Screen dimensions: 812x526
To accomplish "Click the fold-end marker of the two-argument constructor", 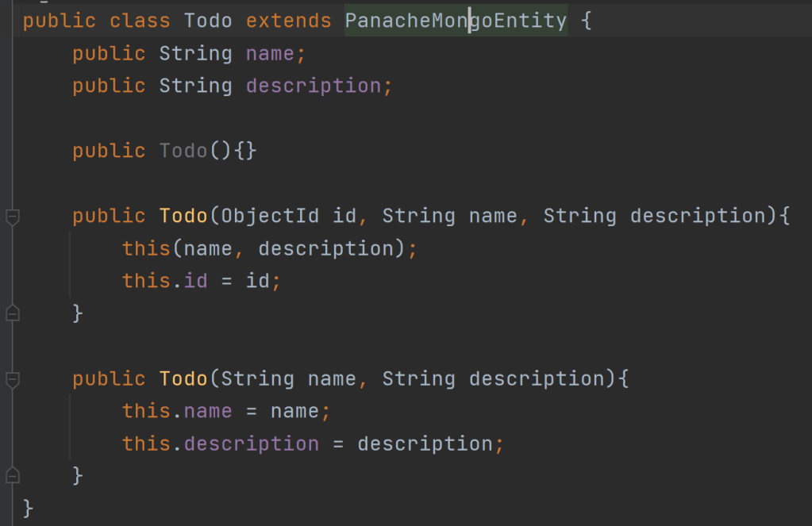I will point(12,475).
